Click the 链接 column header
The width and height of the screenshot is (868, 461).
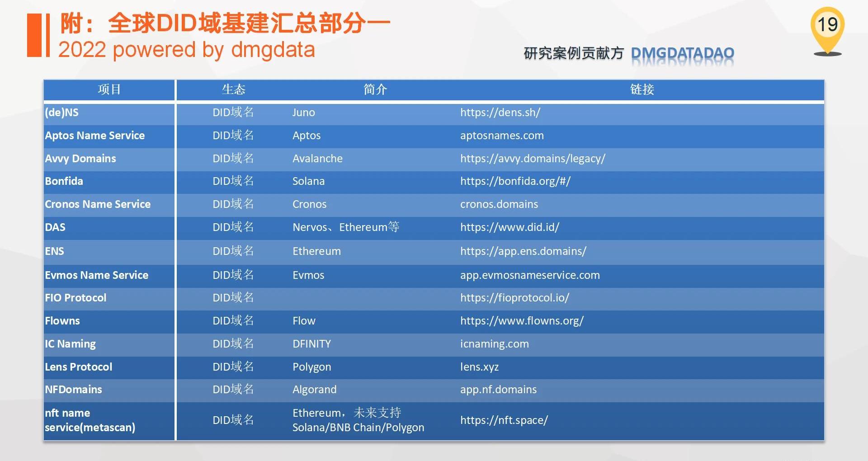coord(642,89)
